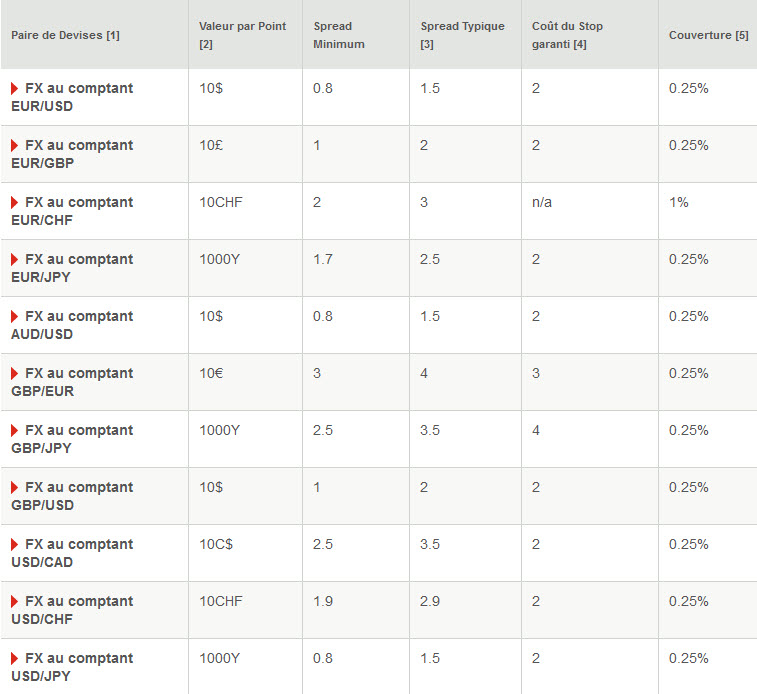Expand the EUR/GBP row red arrow
Image resolution: width=757 pixels, height=694 pixels.
[15, 146]
